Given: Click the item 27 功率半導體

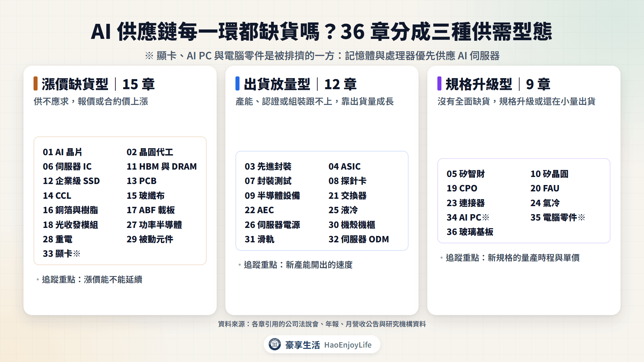Looking at the screenshot, I should 154,225.
